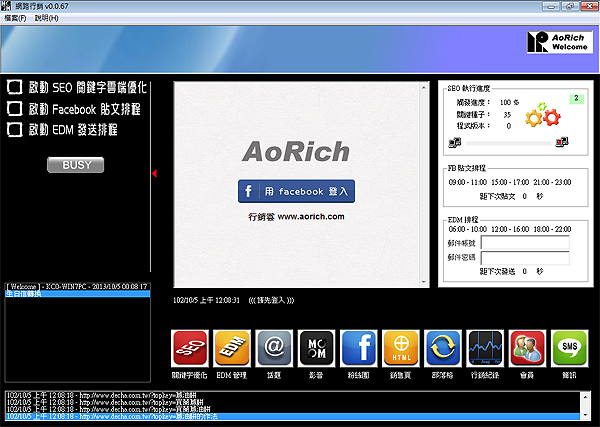
Task: Open the SMS message icon
Action: point(569,348)
